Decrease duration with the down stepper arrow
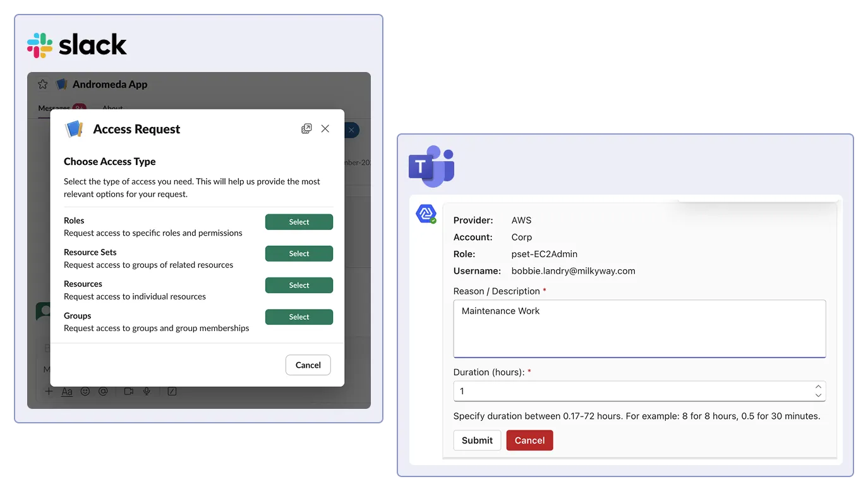This screenshot has height=491, width=868. click(x=818, y=396)
